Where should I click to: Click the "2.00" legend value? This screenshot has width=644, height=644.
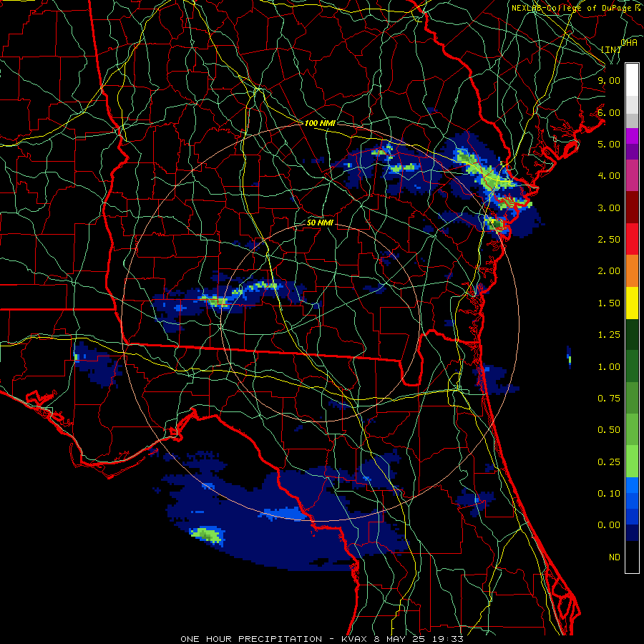609,271
